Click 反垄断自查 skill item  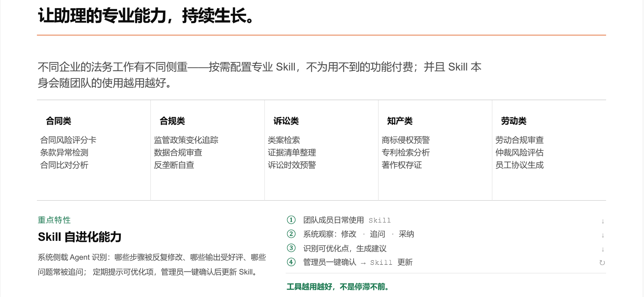174,165
